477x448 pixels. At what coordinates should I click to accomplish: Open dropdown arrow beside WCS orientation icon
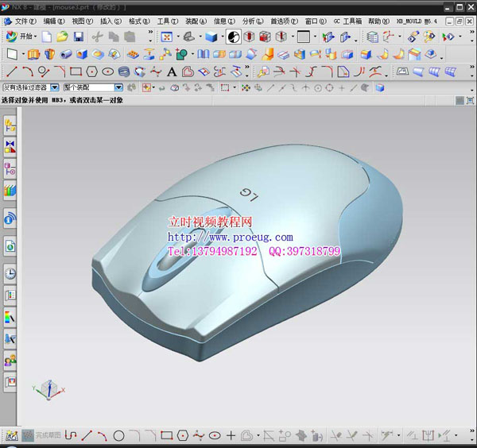pyautogui.click(x=399, y=37)
